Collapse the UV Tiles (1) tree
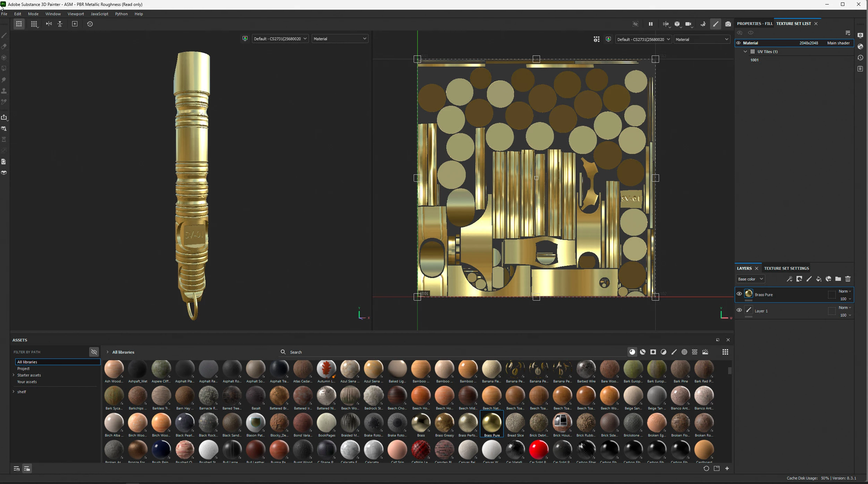The image size is (868, 484). coord(745,52)
